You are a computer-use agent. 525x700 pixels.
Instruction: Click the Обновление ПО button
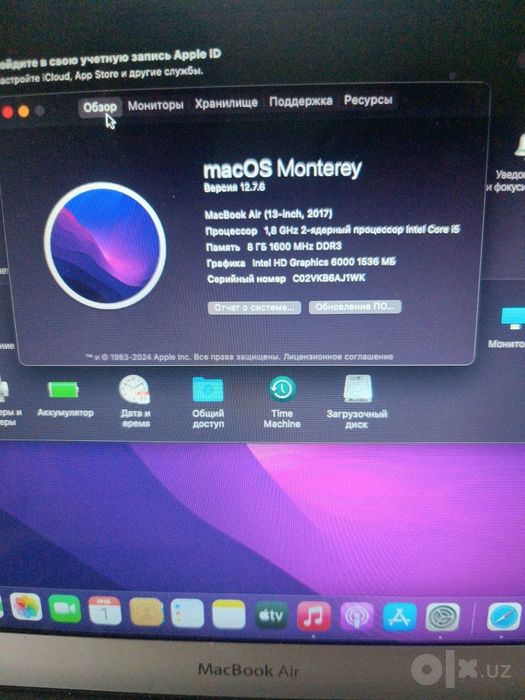click(x=355, y=307)
